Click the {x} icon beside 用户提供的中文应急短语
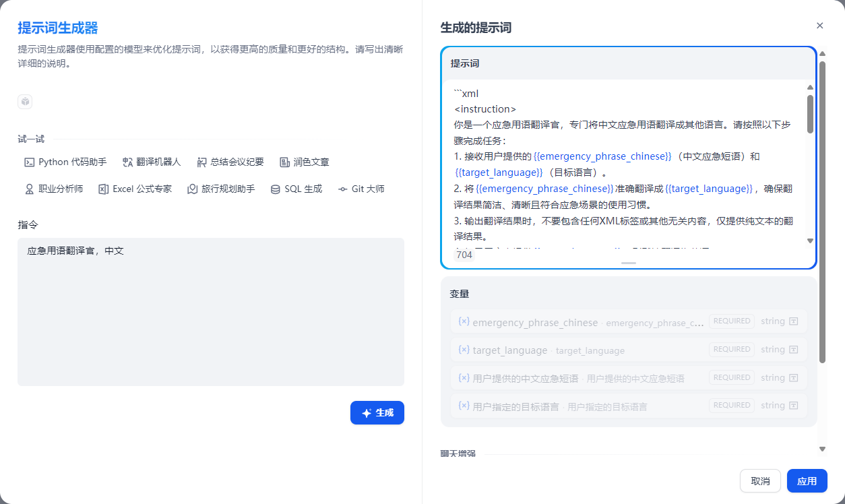 point(464,378)
